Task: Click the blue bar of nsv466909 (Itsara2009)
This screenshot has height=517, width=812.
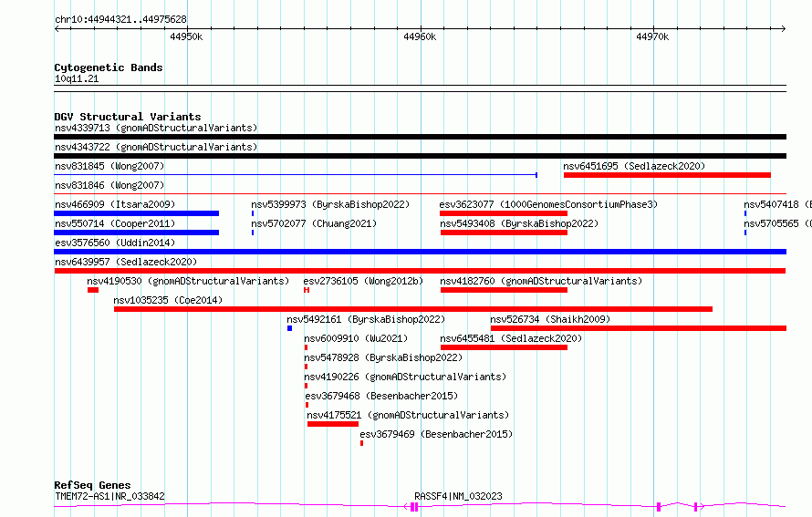Action: [x=136, y=213]
